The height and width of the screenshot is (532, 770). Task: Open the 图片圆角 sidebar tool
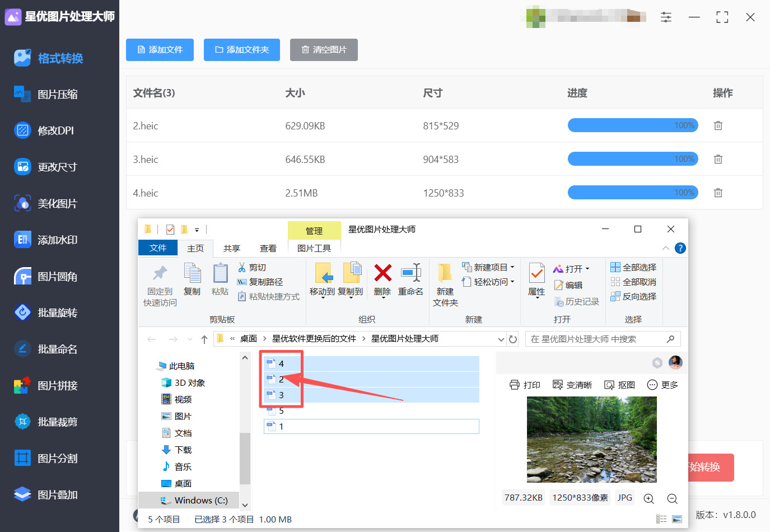(x=46, y=277)
